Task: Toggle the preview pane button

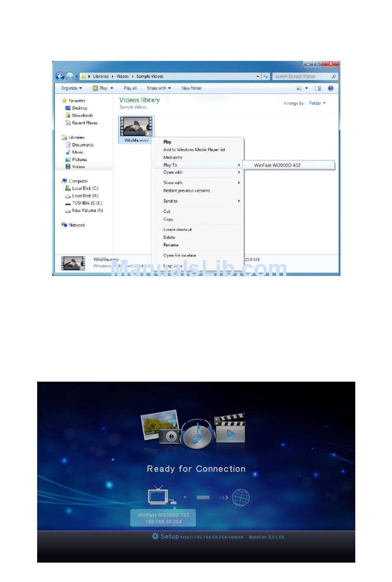Action: (318, 88)
